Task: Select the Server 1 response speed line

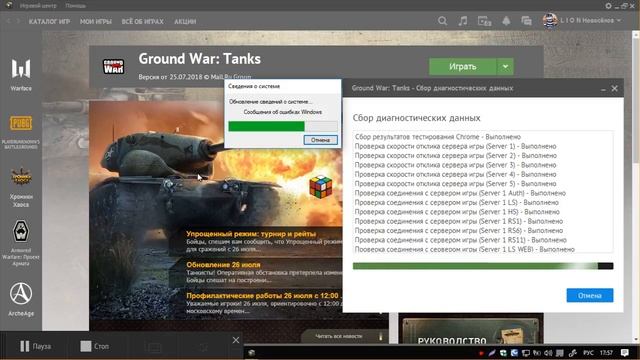Action: point(456,146)
